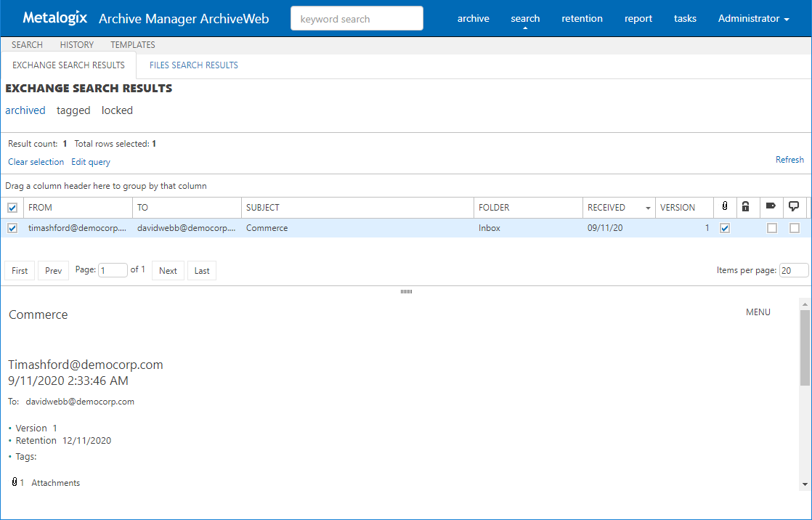Viewport: 812px width, 520px height.
Task: Click the Metalogix logo
Action: coord(54,18)
